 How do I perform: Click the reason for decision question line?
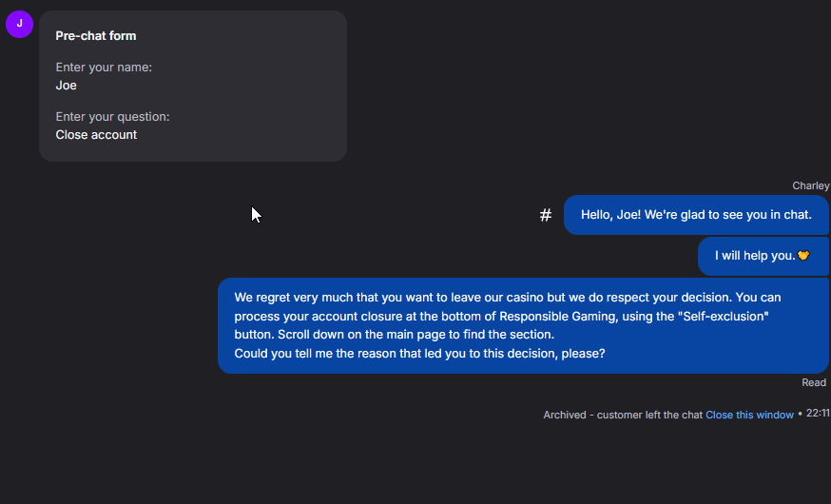pyautogui.click(x=419, y=354)
